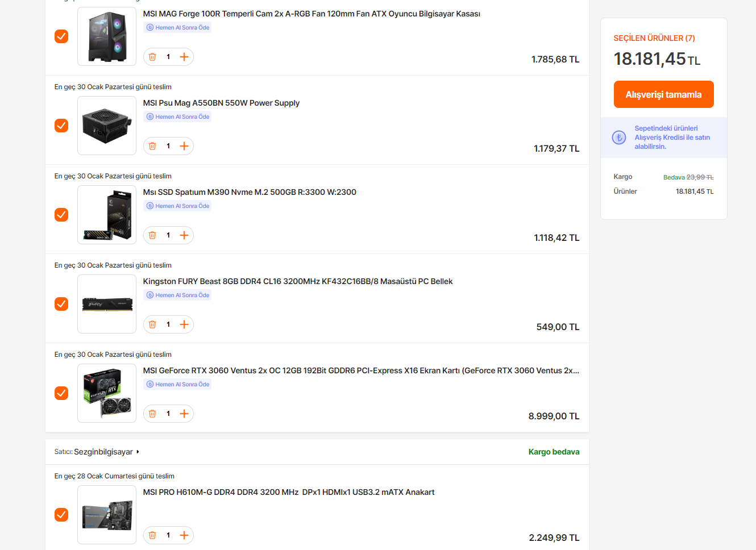The width and height of the screenshot is (756, 550).
Task: Deselect the MSI Psu Mag A550BN checkbox
Action: point(61,126)
